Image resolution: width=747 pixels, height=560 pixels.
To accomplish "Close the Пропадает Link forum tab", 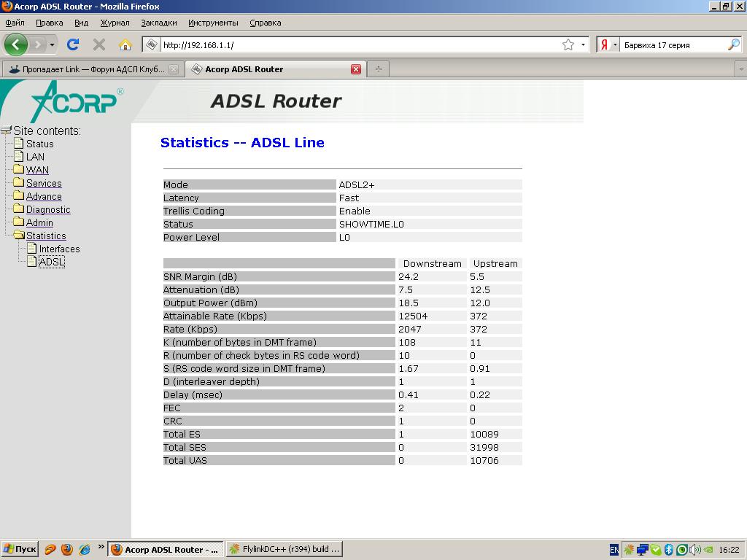I will click(174, 69).
